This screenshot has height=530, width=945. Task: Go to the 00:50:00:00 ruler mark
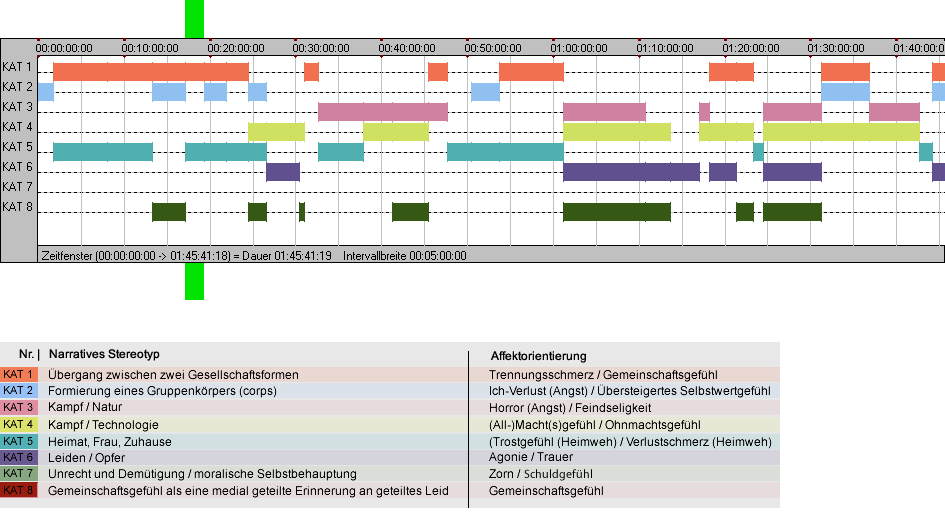coord(493,48)
